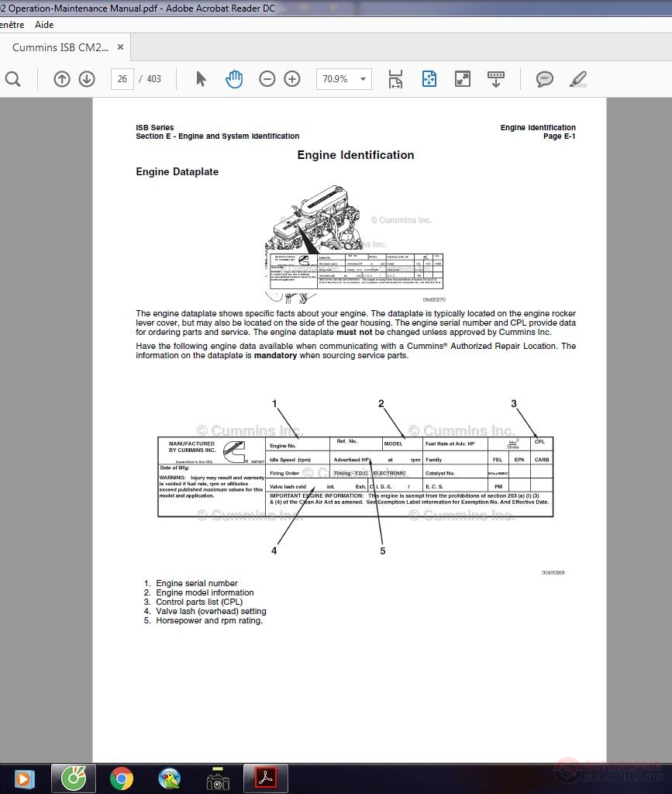Open Google Chrome from the taskbar
The width and height of the screenshot is (672, 794).
tap(122, 778)
